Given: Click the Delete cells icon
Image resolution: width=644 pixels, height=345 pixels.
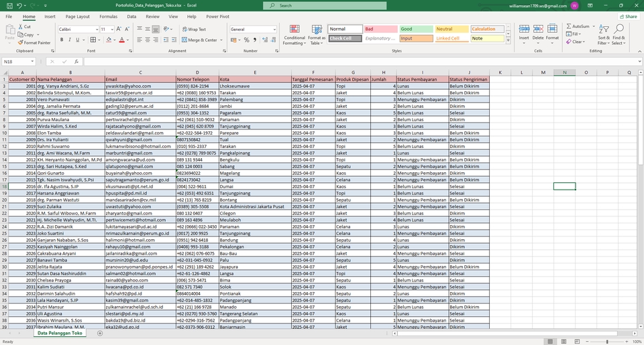Looking at the screenshot, I should tap(538, 29).
